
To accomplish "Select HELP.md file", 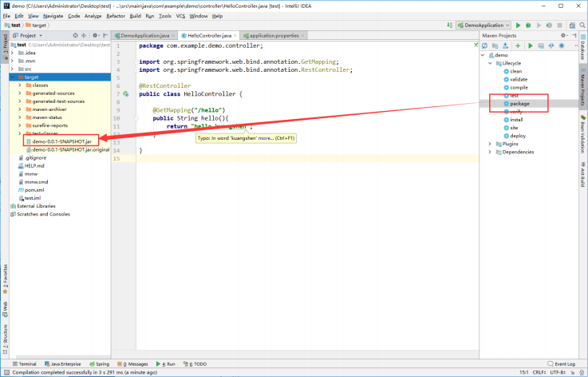I will click(x=34, y=165).
